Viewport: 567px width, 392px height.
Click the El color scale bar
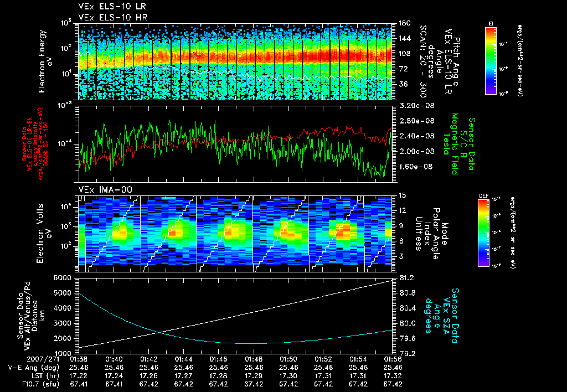(491, 60)
